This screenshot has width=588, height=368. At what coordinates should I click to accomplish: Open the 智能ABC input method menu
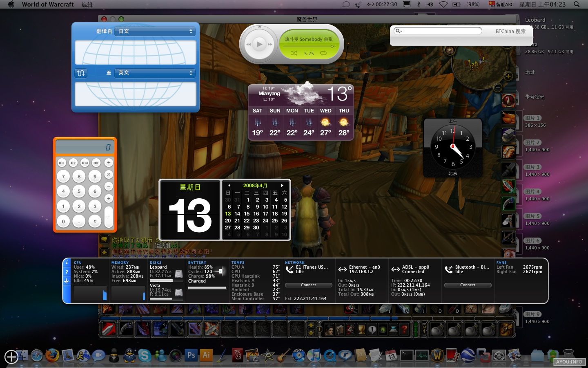click(501, 4)
